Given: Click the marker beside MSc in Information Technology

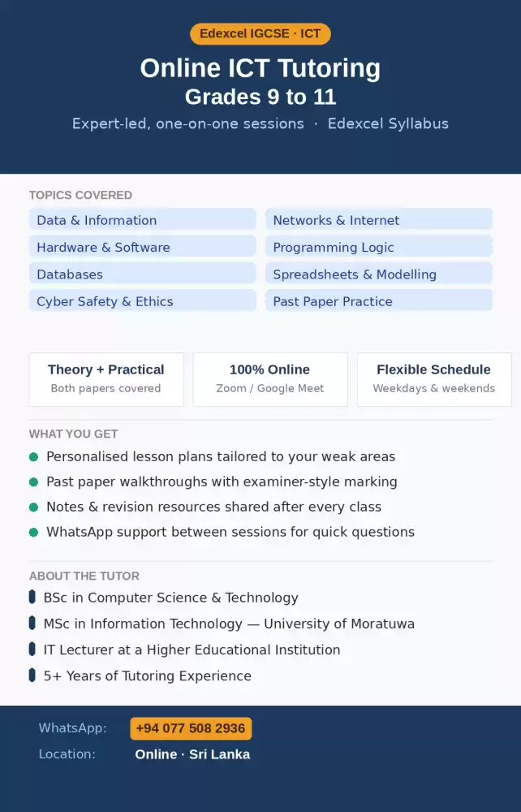Looking at the screenshot, I should [32, 623].
